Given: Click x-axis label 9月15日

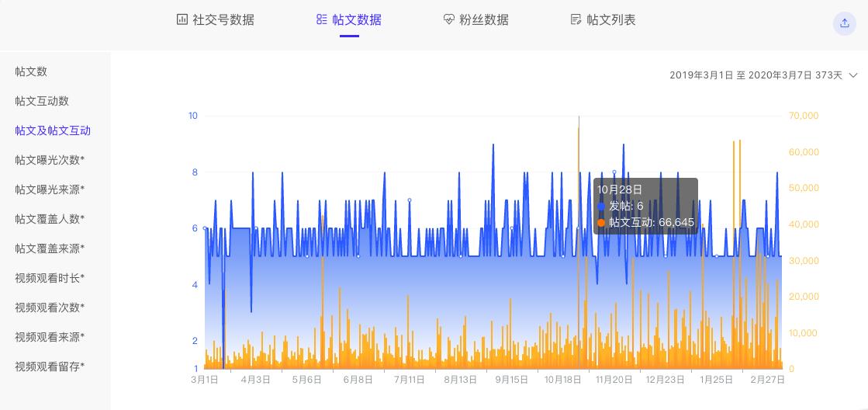Looking at the screenshot, I should click(511, 380).
